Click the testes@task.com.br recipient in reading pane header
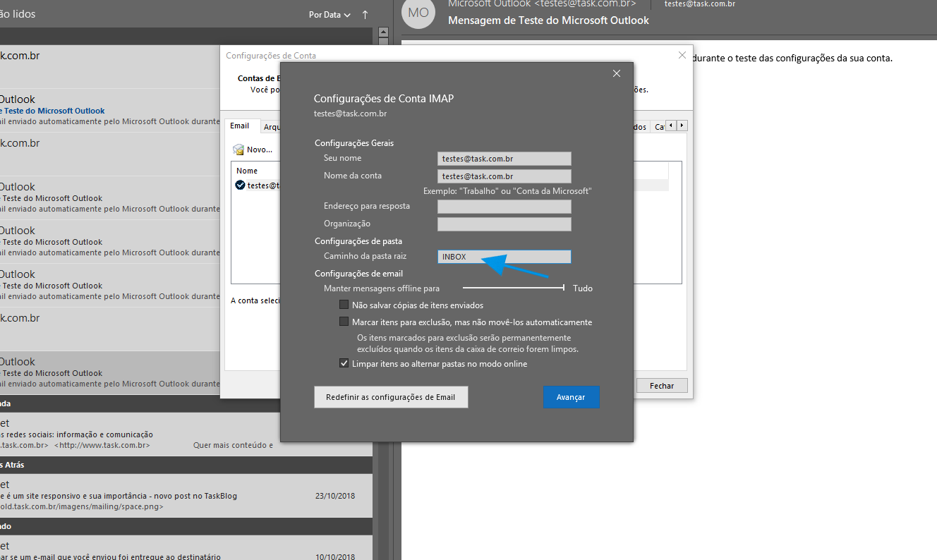This screenshot has width=937, height=560. [x=700, y=4]
